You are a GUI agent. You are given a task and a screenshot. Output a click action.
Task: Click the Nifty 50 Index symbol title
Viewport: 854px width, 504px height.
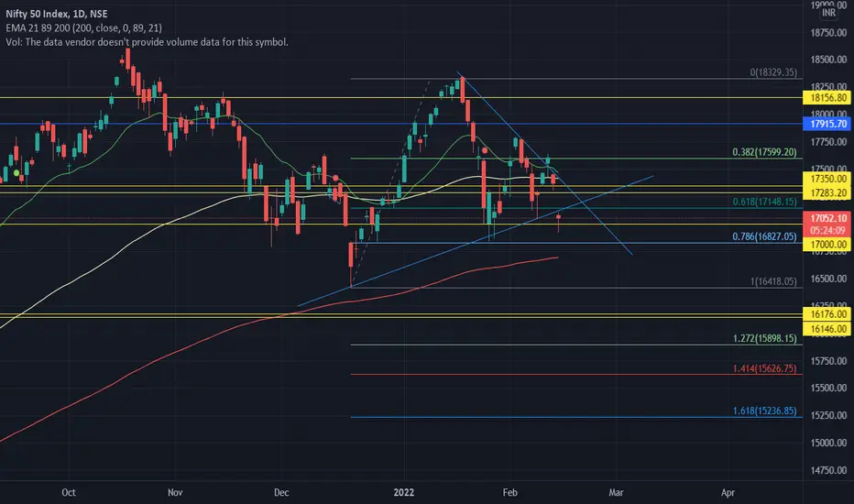pyautogui.click(x=57, y=14)
